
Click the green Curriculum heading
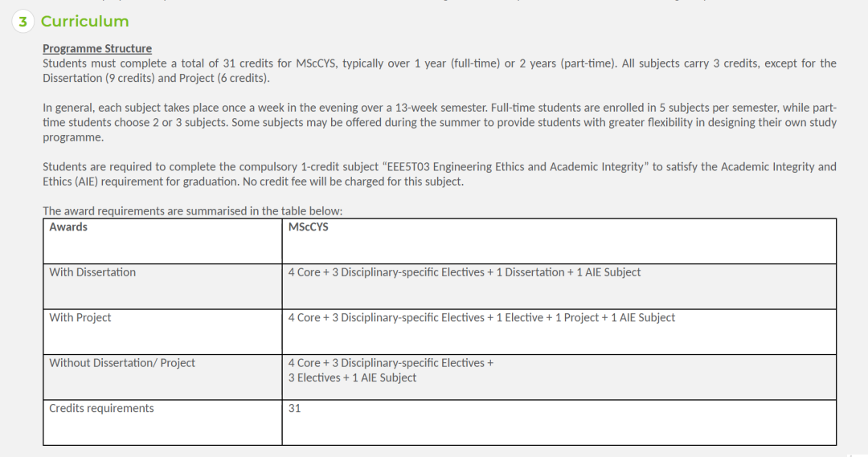click(x=84, y=22)
